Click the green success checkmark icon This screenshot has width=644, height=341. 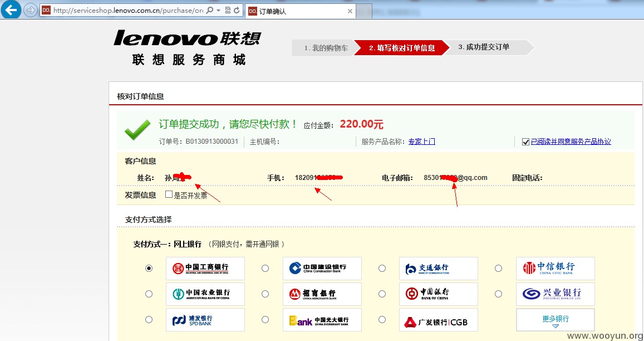pos(137,130)
